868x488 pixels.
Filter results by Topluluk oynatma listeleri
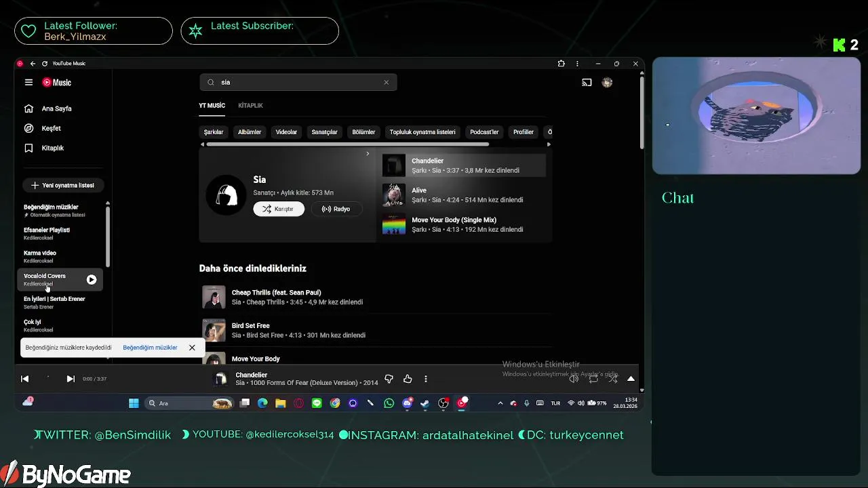click(x=422, y=132)
